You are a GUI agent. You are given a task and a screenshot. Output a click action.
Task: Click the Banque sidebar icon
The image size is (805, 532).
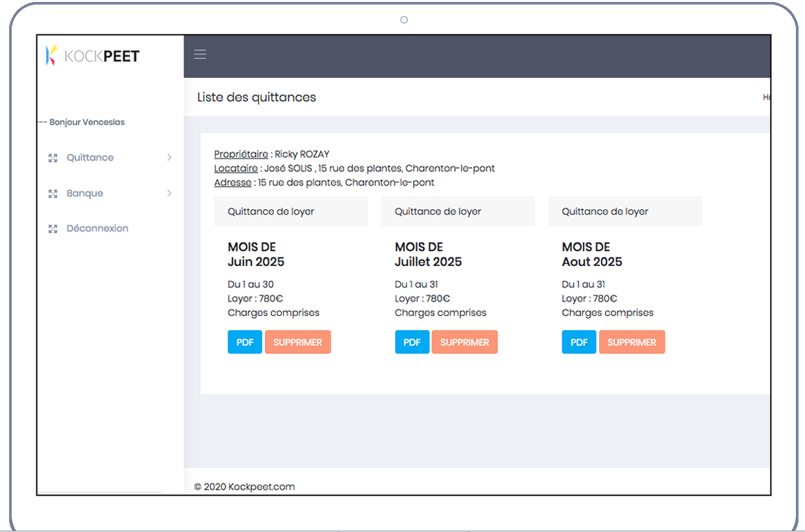click(53, 193)
